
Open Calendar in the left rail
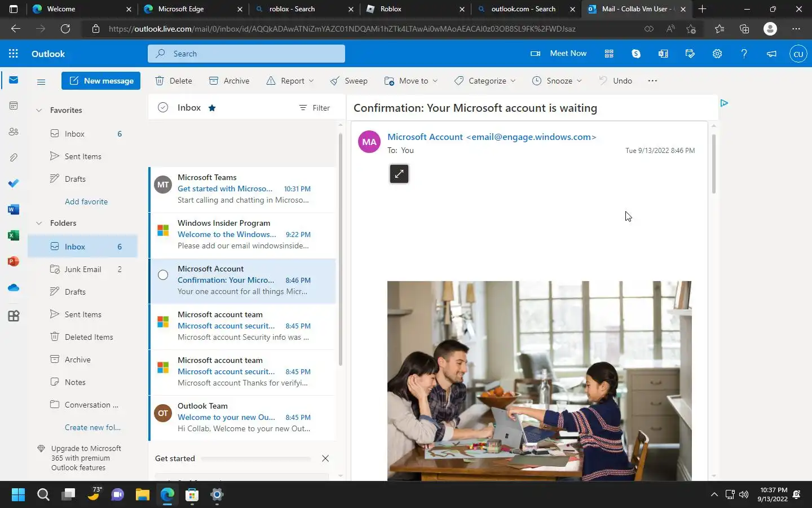14,106
